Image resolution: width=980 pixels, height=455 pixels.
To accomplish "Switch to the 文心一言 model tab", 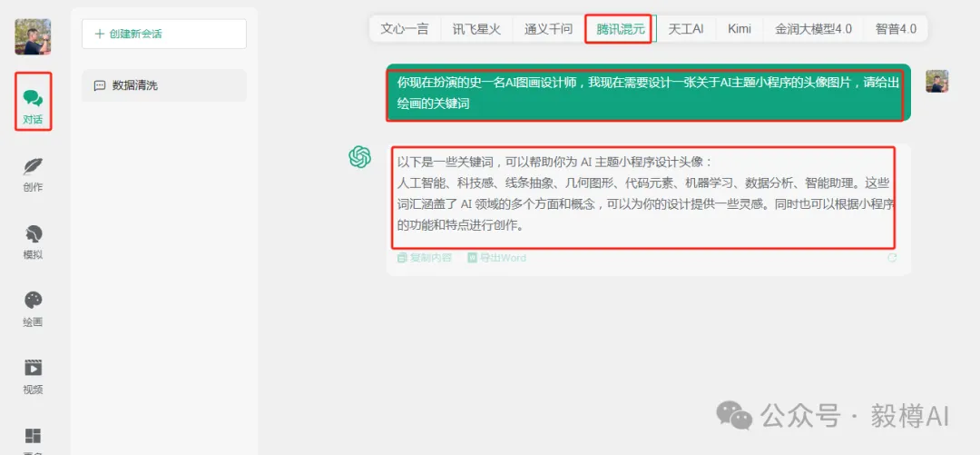I will [x=405, y=29].
